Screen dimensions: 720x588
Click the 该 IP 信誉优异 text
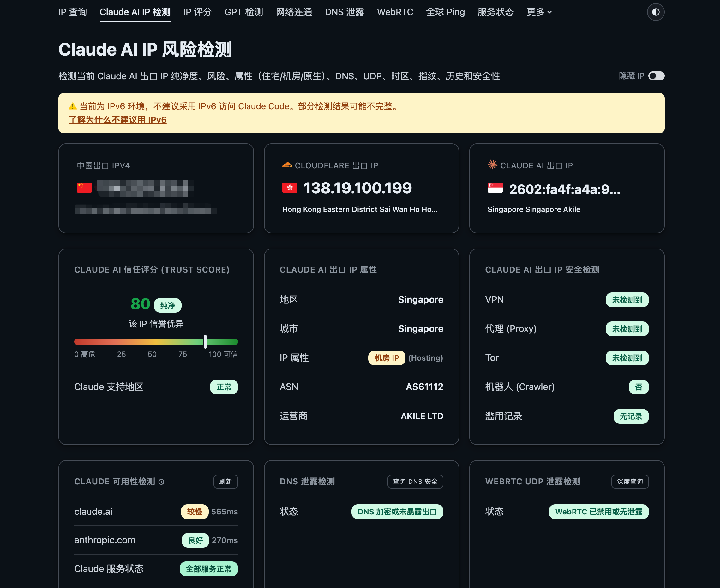[x=156, y=324]
